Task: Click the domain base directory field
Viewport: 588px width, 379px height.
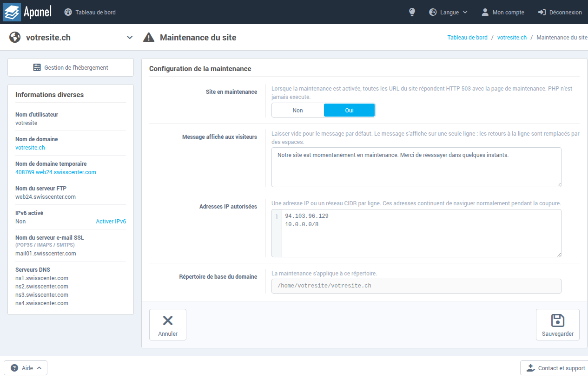Action: (416, 286)
